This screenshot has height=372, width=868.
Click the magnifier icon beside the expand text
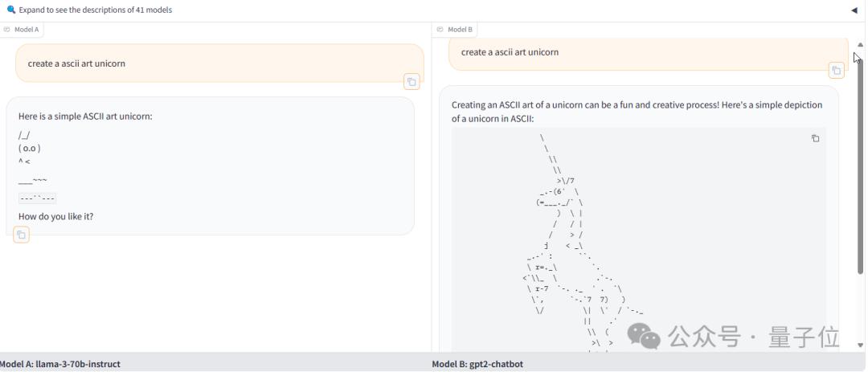(10, 10)
